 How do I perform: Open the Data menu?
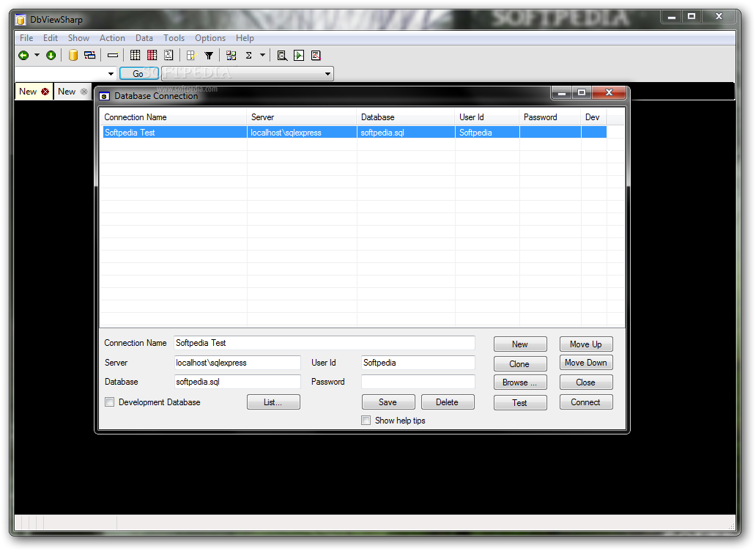(144, 38)
